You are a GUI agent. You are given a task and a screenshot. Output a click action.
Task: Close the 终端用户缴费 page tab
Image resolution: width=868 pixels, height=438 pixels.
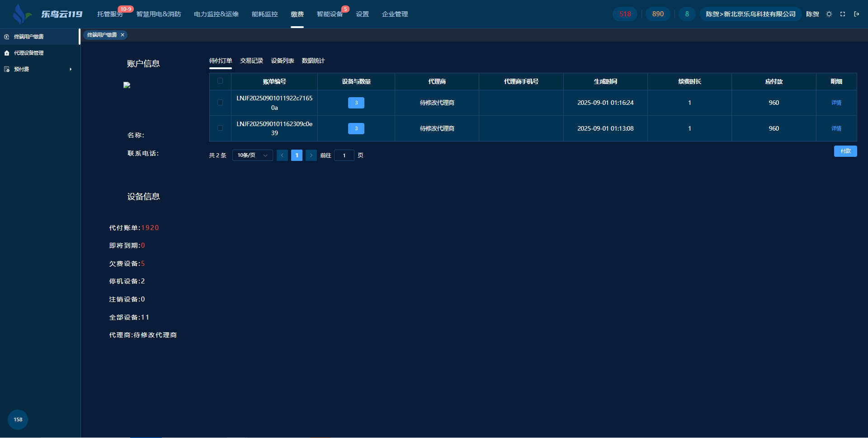(123, 35)
